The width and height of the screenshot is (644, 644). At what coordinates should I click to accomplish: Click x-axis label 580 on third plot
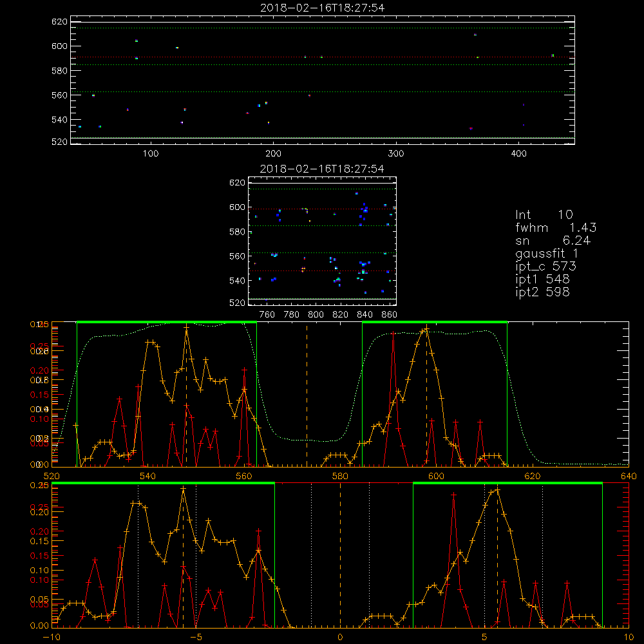(x=340, y=476)
